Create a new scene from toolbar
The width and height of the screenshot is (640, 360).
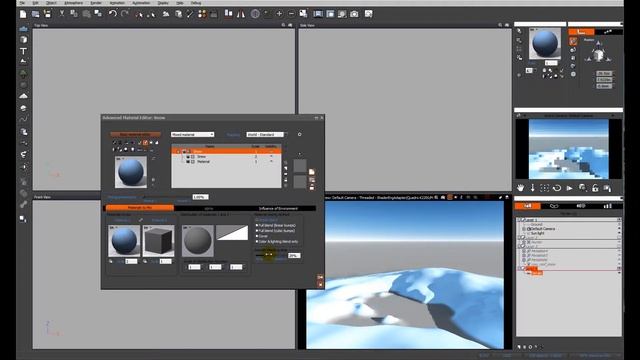coord(23,14)
